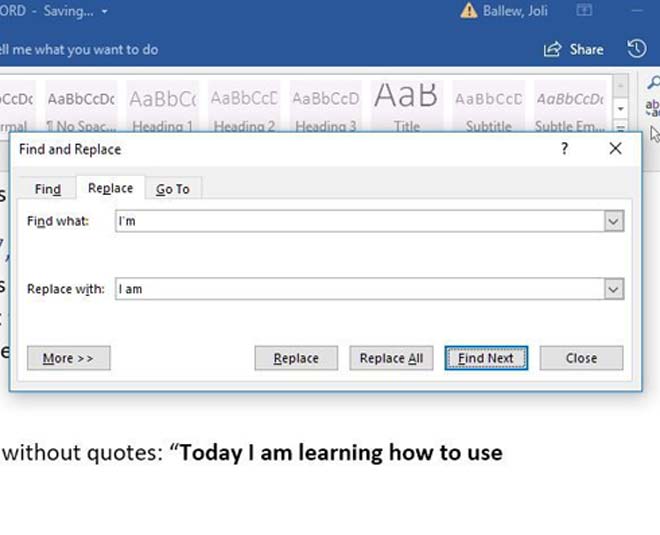Close the Find and Replace dialog with X

[x=615, y=149]
